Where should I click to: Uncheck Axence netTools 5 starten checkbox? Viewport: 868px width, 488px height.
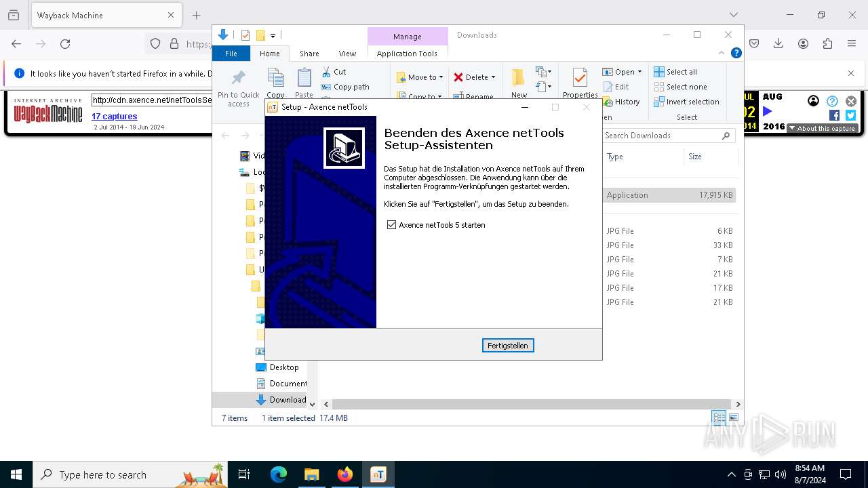tap(391, 224)
